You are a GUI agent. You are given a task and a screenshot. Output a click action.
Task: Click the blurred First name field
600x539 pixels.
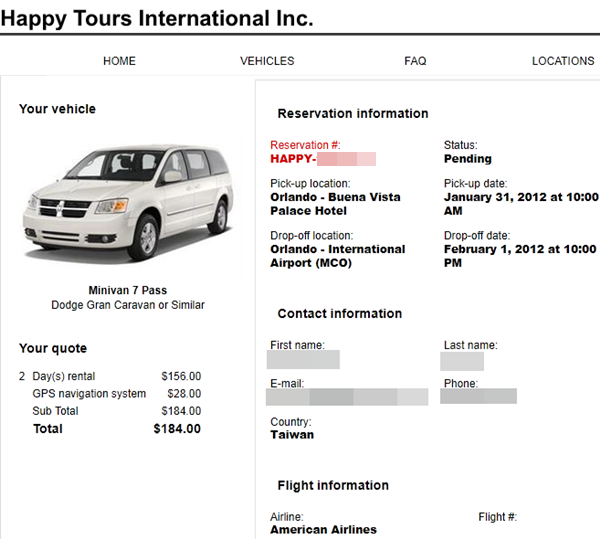coord(303,360)
